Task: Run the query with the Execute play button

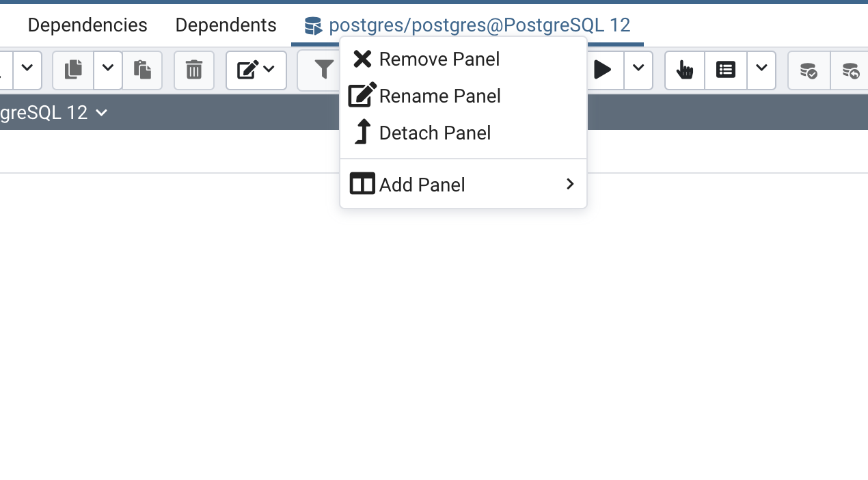Action: 603,70
